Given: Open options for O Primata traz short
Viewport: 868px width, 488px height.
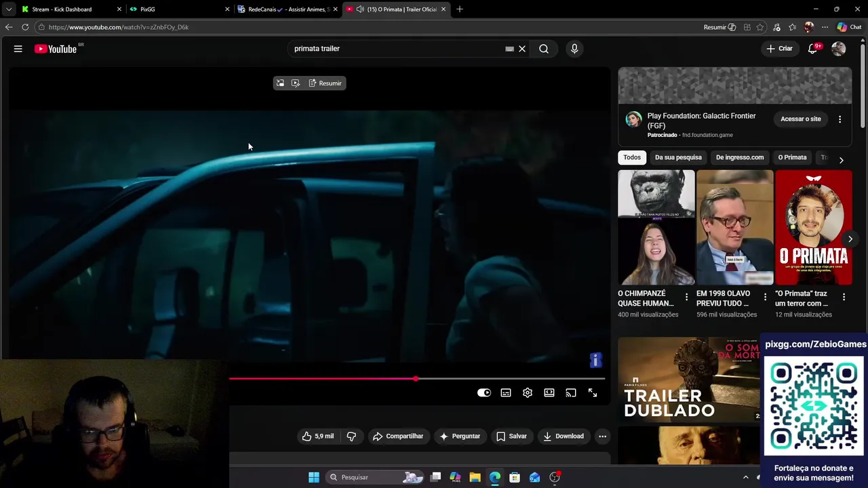Looking at the screenshot, I should [x=844, y=297].
